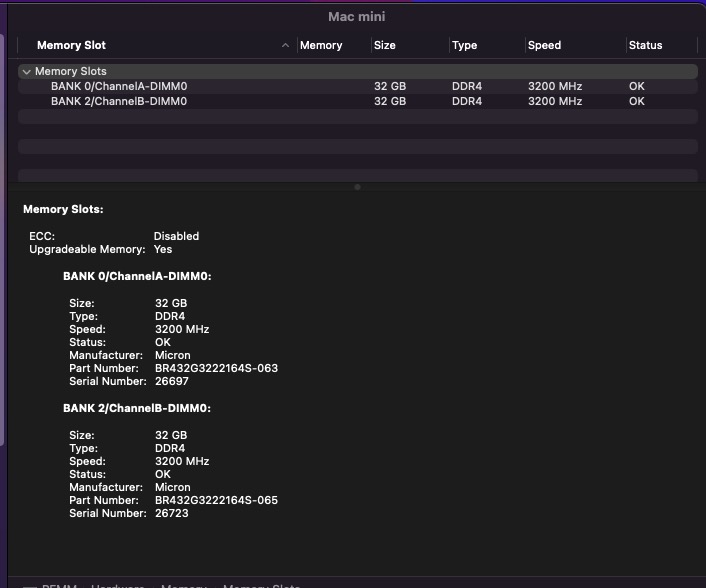The image size is (706, 588).
Task: Click 3200 MHz speed in BANK 2 details
Action: (182, 461)
